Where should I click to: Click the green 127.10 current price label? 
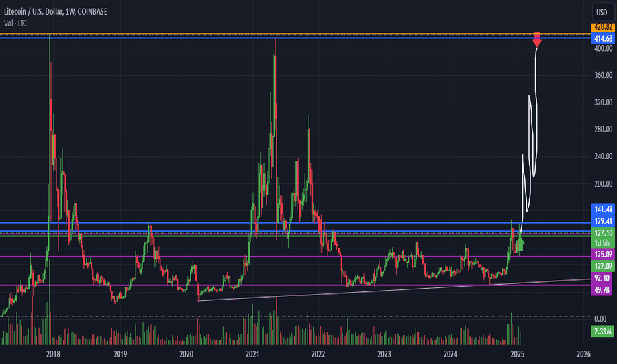tap(603, 233)
